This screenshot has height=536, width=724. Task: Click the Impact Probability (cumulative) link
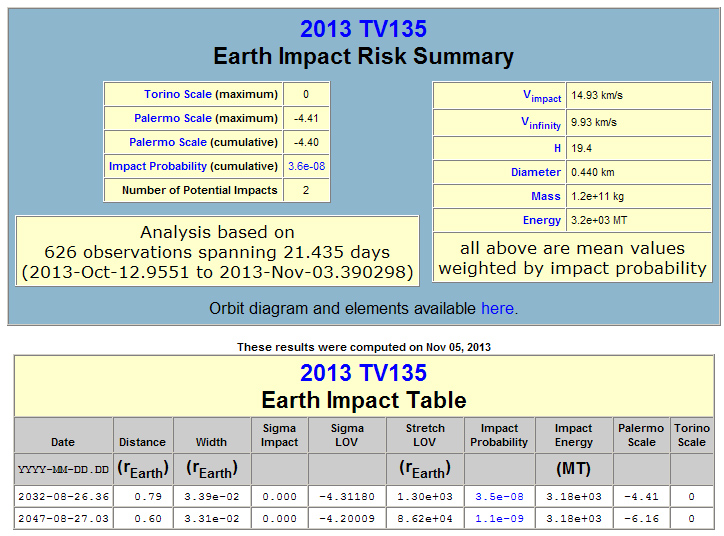[x=157, y=166]
